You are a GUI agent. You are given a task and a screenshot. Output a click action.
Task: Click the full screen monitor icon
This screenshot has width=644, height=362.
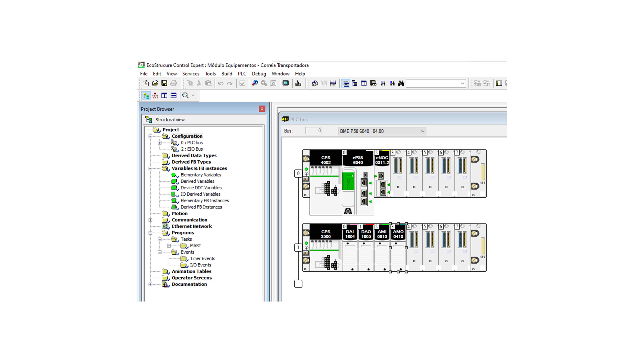click(x=285, y=83)
